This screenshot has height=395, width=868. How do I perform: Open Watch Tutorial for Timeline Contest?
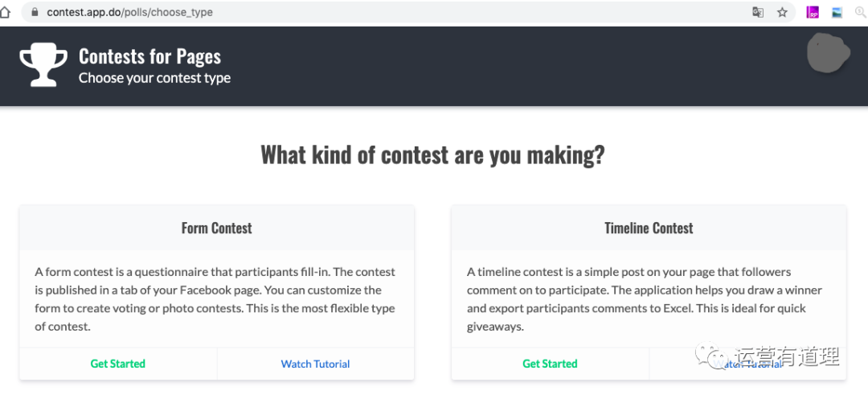[747, 364]
